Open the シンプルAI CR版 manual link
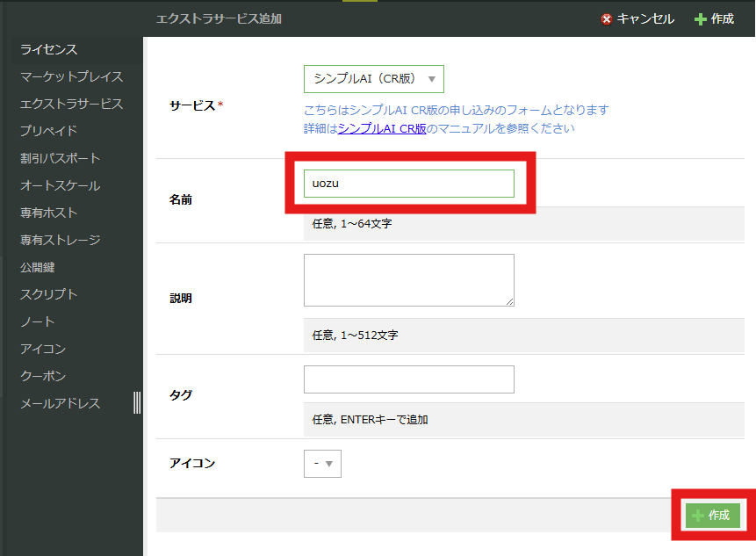This screenshot has width=756, height=556. (382, 128)
